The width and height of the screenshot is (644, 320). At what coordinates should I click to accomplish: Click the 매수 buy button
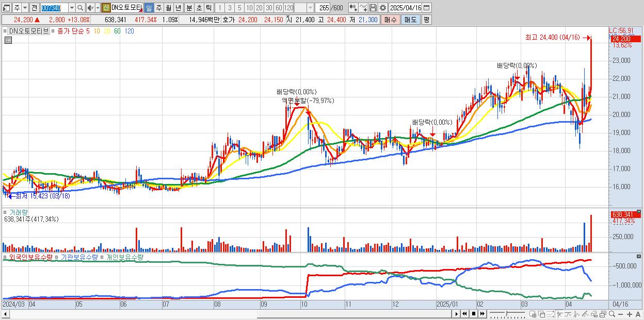390,20
